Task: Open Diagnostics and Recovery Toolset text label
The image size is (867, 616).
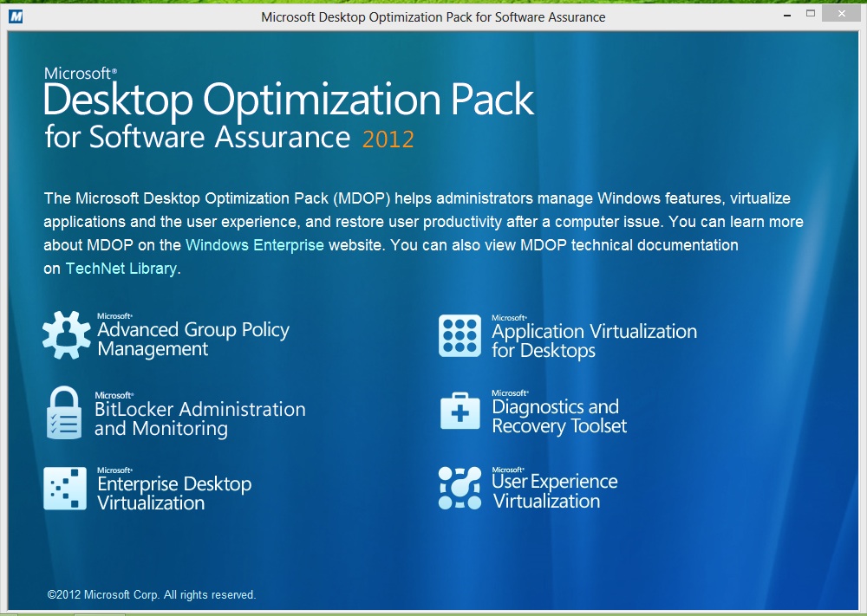Action: point(558,416)
